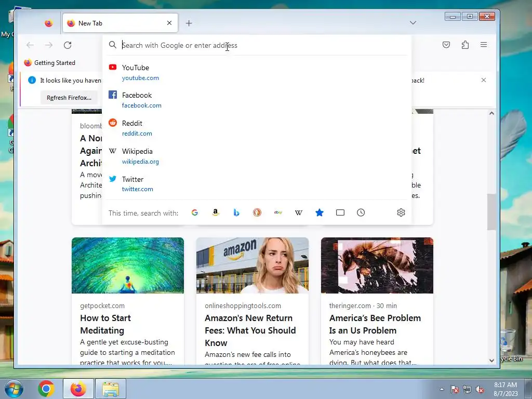Expand the list all tabs chevron

pyautogui.click(x=413, y=23)
